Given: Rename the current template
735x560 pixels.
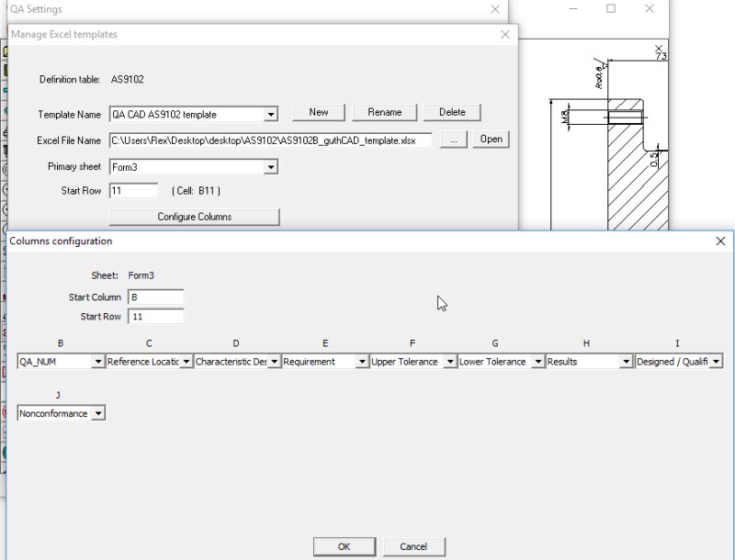Looking at the screenshot, I should pos(384,112).
